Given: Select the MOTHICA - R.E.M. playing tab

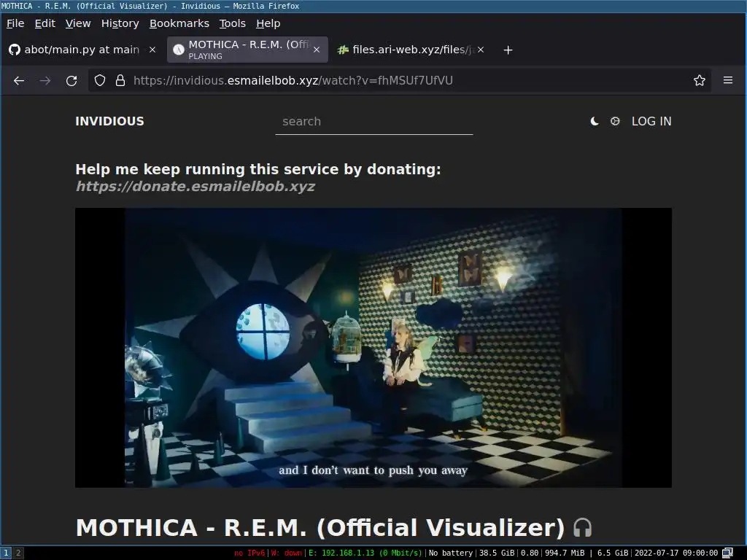Looking at the screenshot, I should coord(247,50).
